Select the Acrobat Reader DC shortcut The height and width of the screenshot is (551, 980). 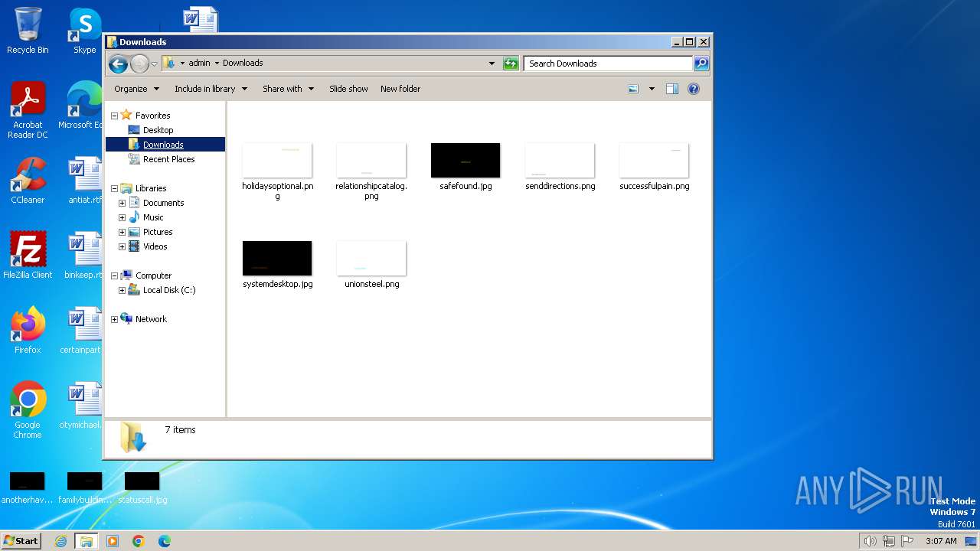pos(28,111)
